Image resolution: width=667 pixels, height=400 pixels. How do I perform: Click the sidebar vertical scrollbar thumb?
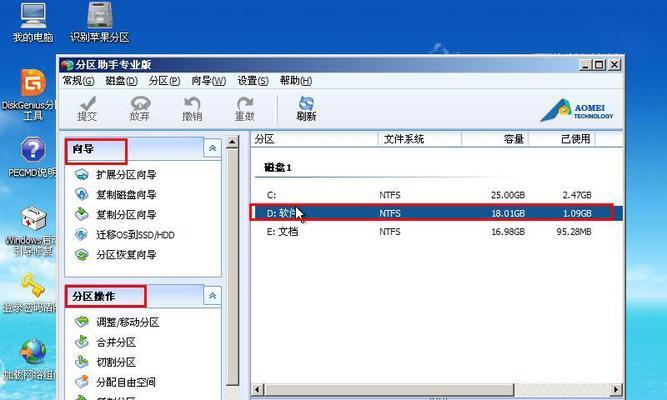[232, 267]
